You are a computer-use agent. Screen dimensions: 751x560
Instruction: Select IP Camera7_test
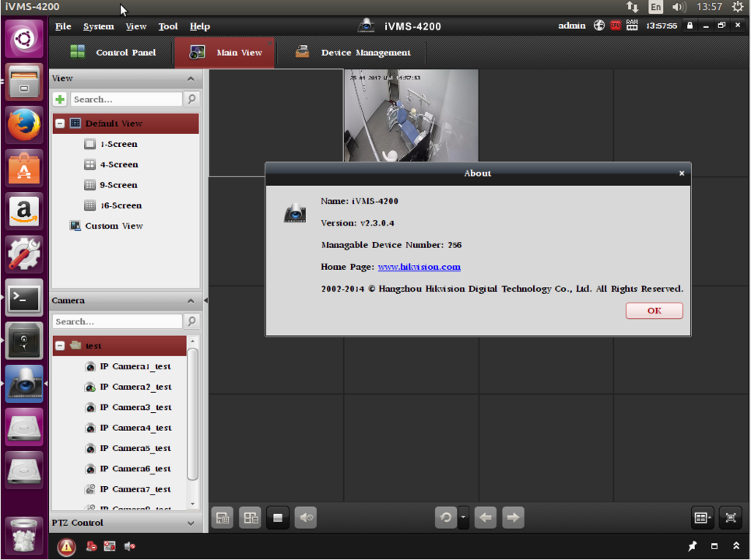click(x=135, y=489)
